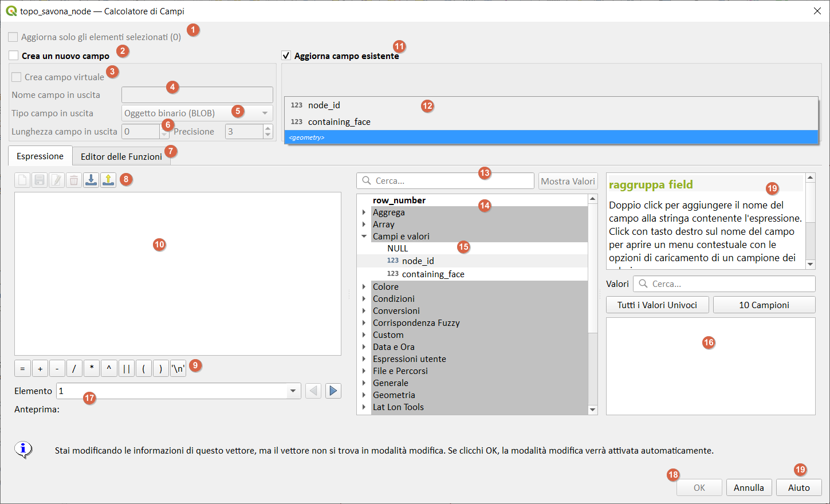The width and height of the screenshot is (830, 504).
Task: Click the export user expressions icon
Action: [108, 180]
